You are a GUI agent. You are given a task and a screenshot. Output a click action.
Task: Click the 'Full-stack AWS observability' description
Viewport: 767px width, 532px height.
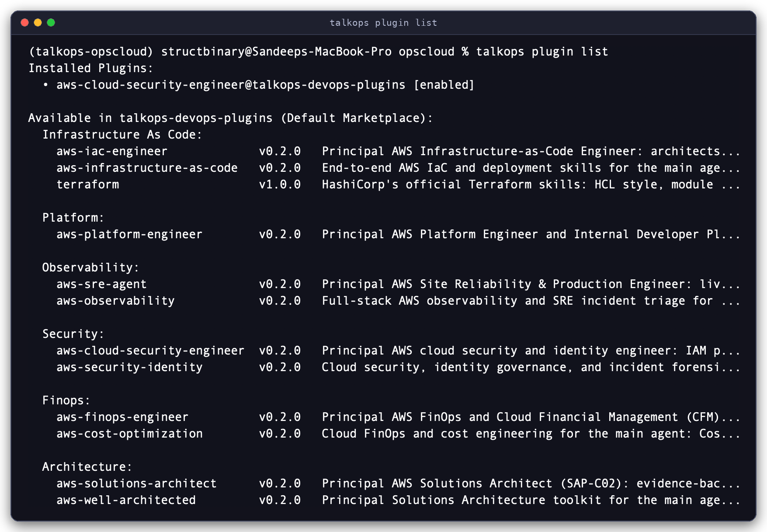(x=531, y=301)
